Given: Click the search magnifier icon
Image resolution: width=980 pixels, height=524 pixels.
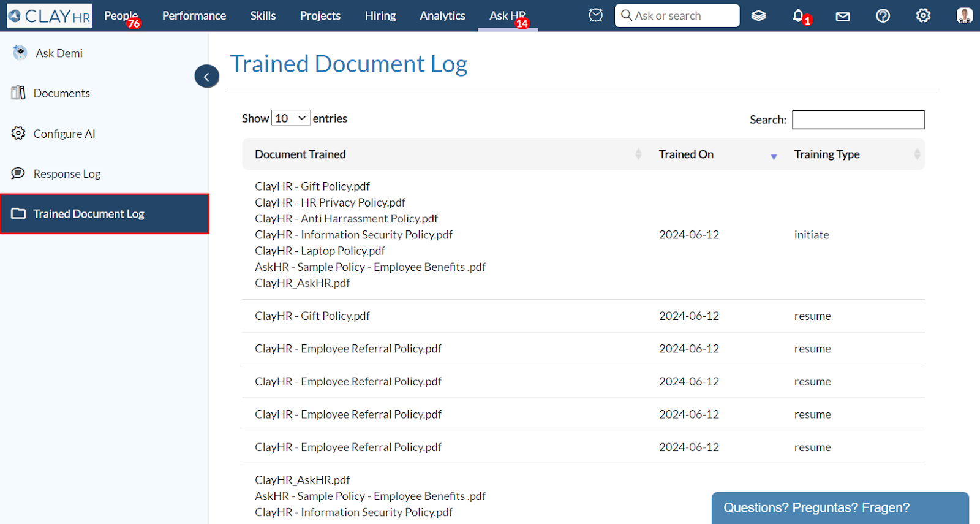Looking at the screenshot, I should point(626,15).
